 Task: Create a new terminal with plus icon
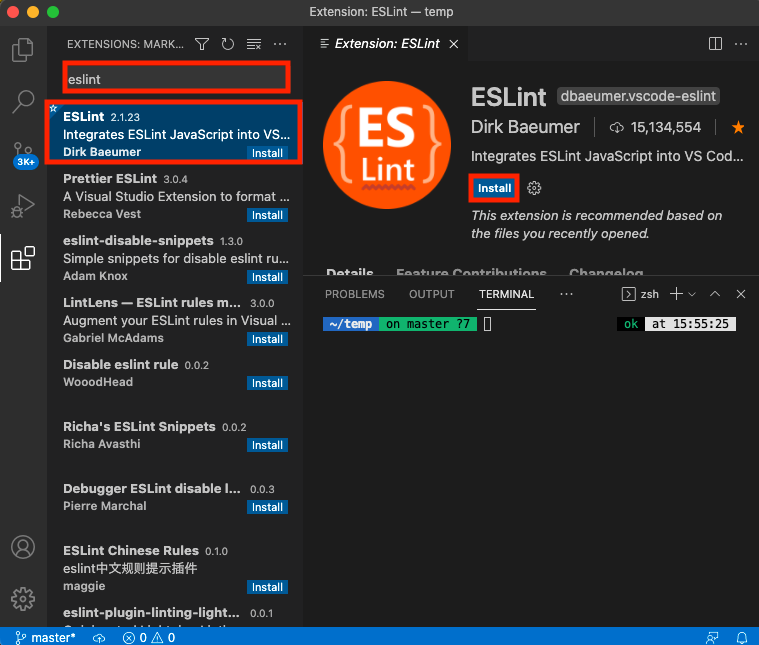(676, 294)
